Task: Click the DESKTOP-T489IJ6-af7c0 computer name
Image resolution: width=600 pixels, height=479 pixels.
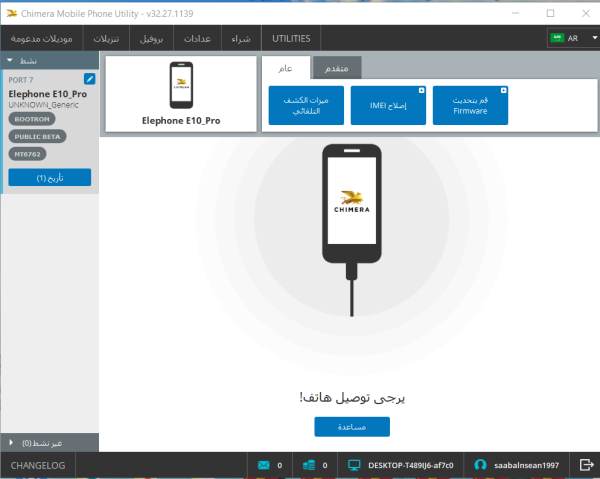Action: (411, 465)
